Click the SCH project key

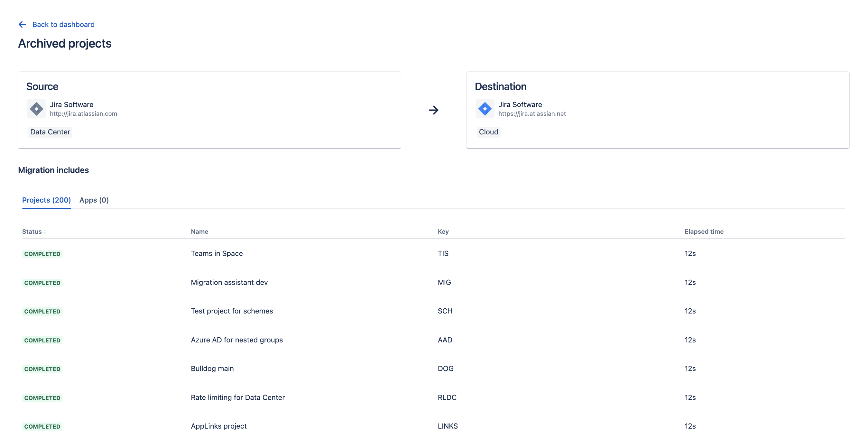tap(445, 311)
